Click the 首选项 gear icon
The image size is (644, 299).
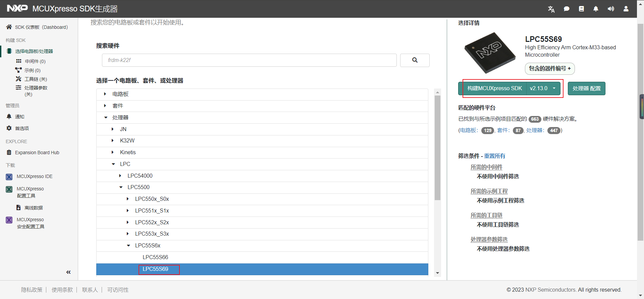9,128
